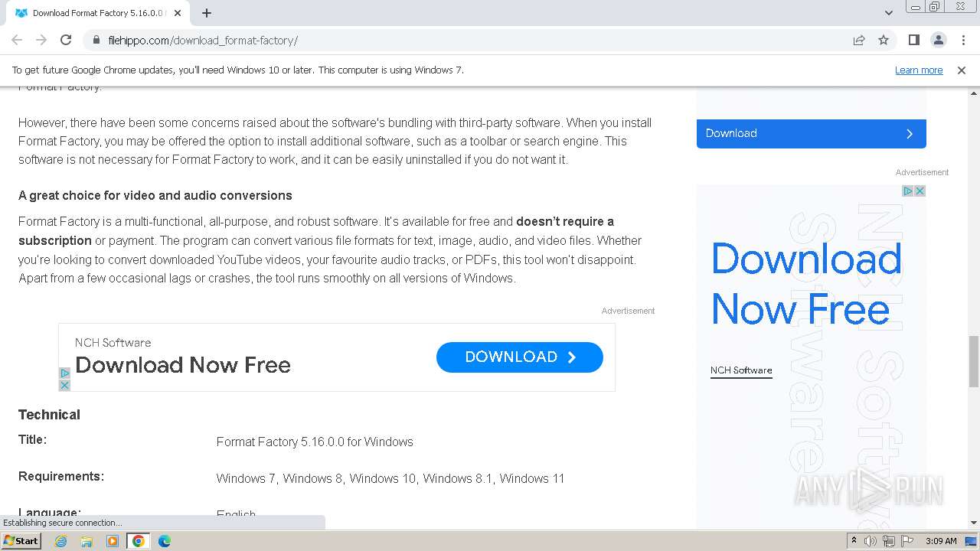This screenshot has width=980, height=551.
Task: Open the Windows Start menu
Action: pyautogui.click(x=21, y=541)
